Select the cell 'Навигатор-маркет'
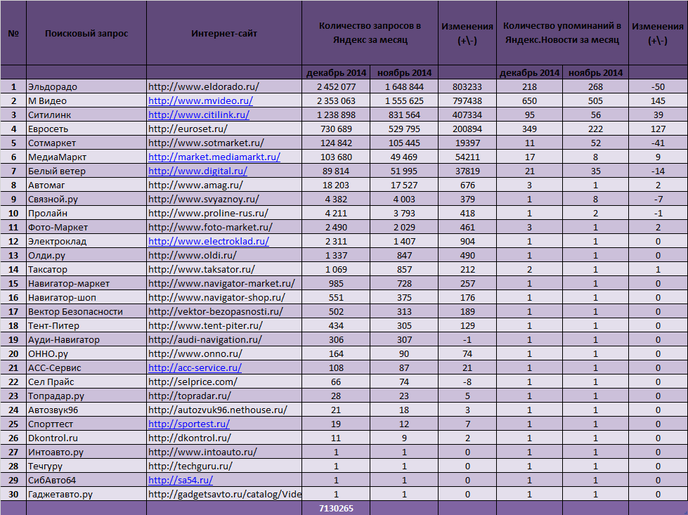688x515 pixels. pyautogui.click(x=86, y=283)
